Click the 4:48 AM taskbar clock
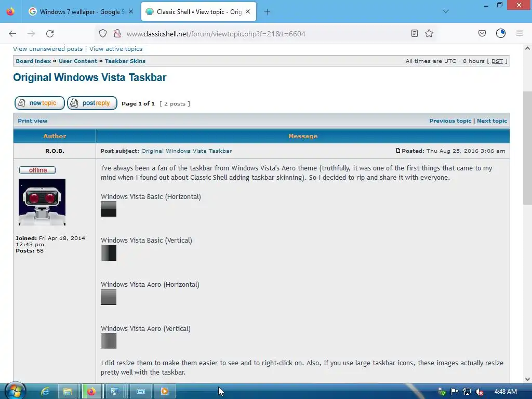Image resolution: width=532 pixels, height=399 pixels. [506, 392]
